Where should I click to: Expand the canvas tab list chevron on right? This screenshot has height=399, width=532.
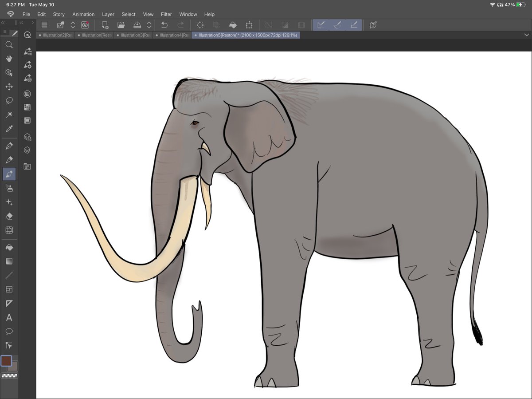pyautogui.click(x=527, y=35)
